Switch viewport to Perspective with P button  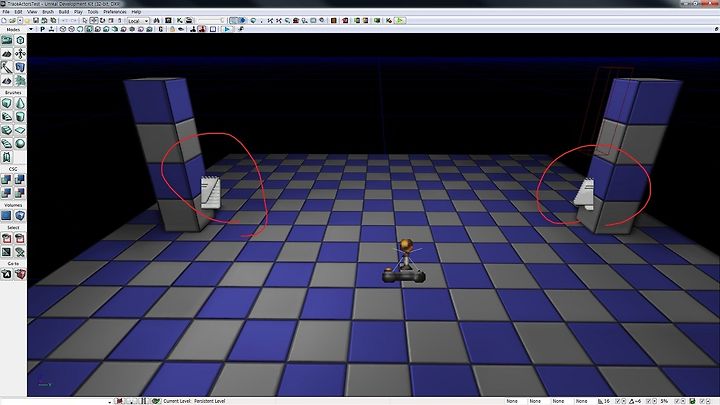[x=42, y=29]
